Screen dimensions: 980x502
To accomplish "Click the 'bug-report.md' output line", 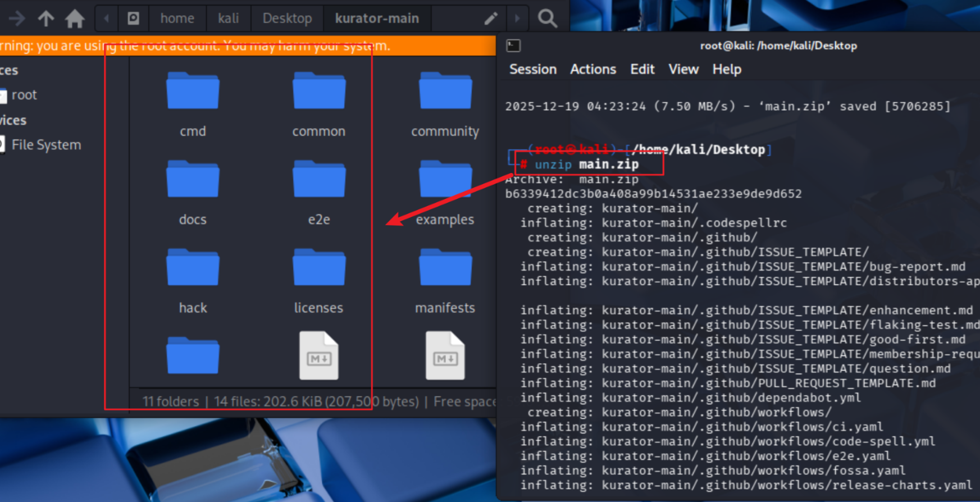I will pos(743,267).
